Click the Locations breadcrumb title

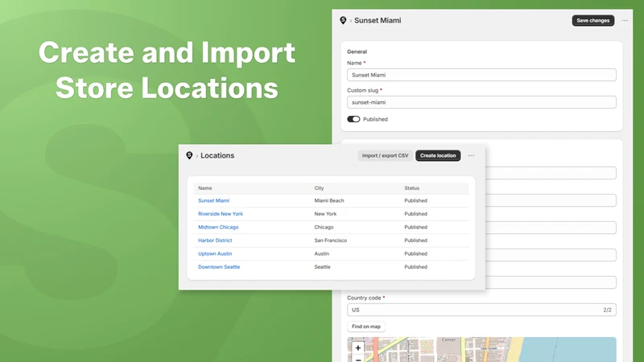(217, 155)
